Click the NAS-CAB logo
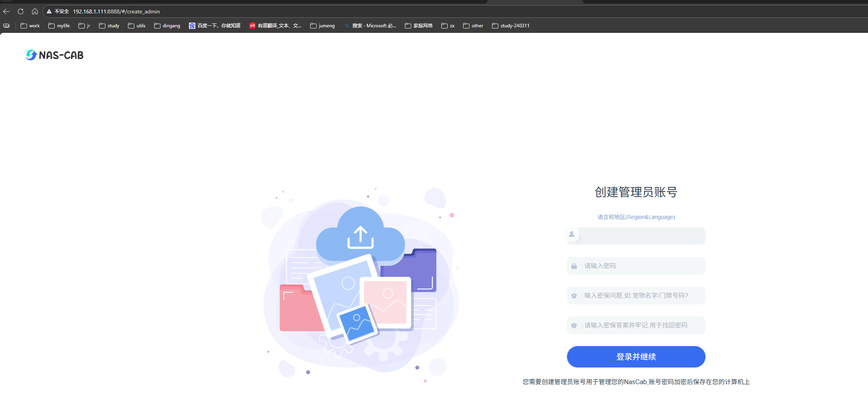 54,55
